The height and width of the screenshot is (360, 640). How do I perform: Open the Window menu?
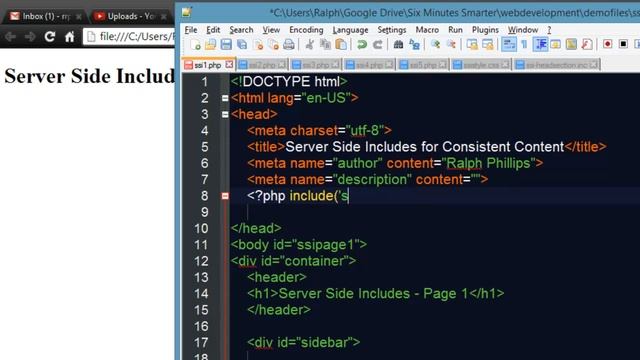coord(523,30)
